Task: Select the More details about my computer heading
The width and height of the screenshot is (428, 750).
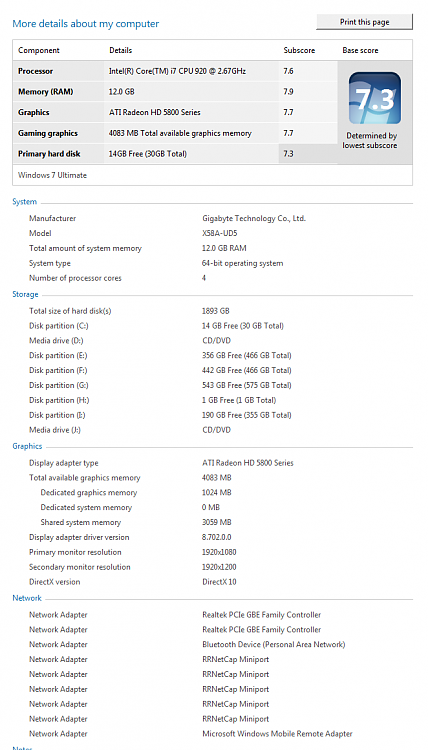Action: coord(86,23)
